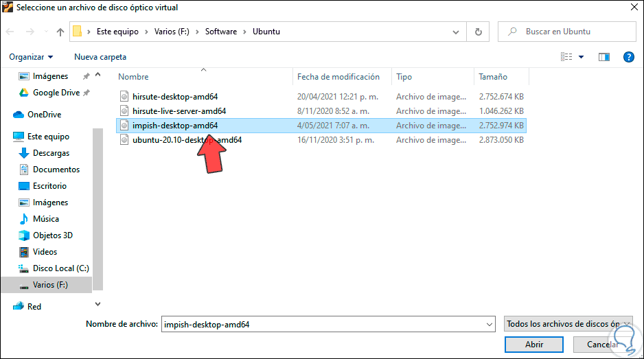
Task: Sort by the Tamaño column header
Action: coord(493,77)
